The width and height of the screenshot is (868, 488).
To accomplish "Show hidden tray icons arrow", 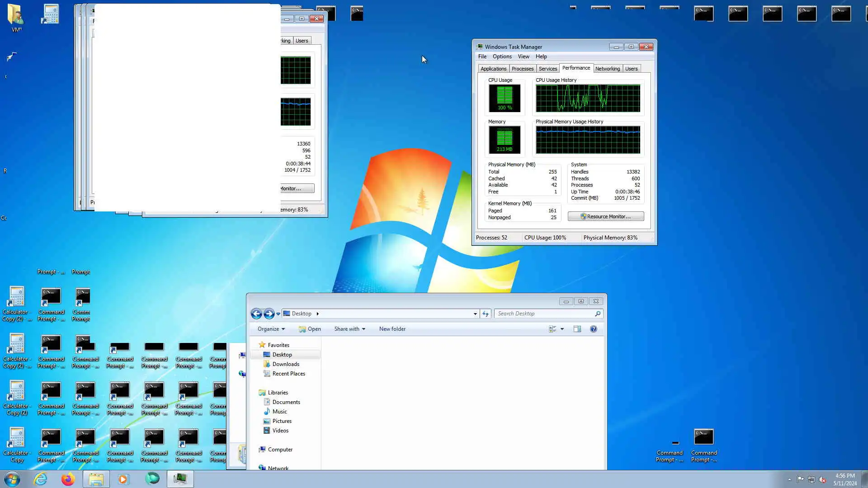I will [789, 479].
